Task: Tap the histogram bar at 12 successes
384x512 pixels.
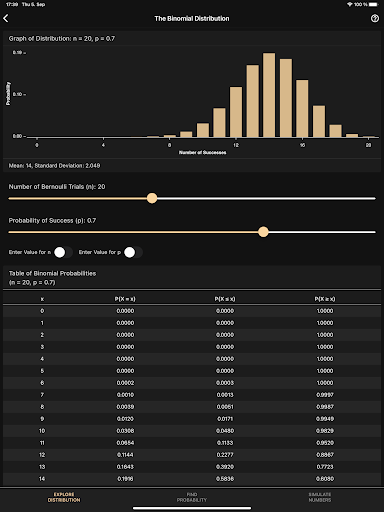Action: [236, 112]
